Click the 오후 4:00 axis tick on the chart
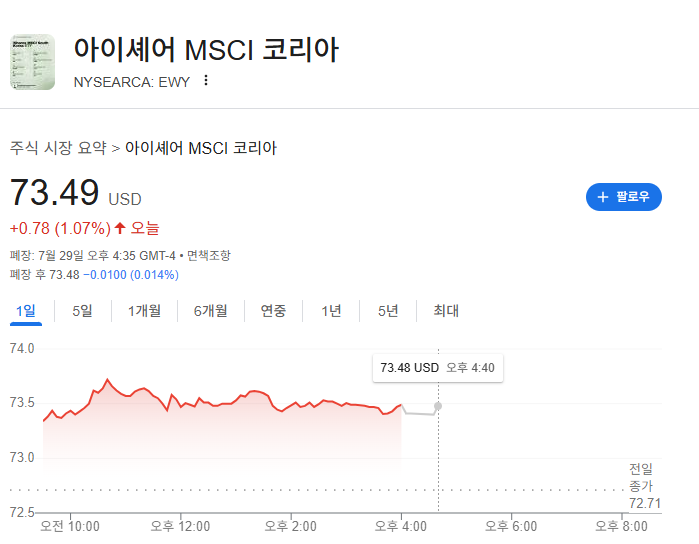This screenshot has width=699, height=544. click(x=401, y=526)
